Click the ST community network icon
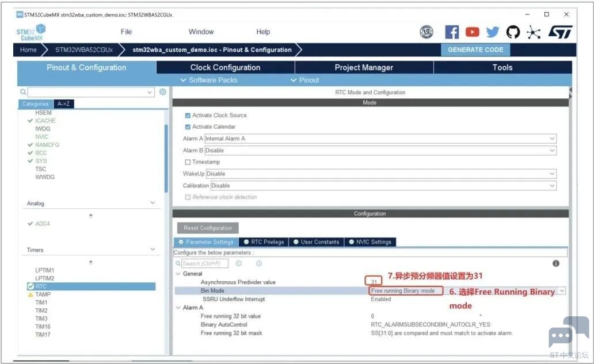The height and width of the screenshot is (364, 594). coord(534,32)
